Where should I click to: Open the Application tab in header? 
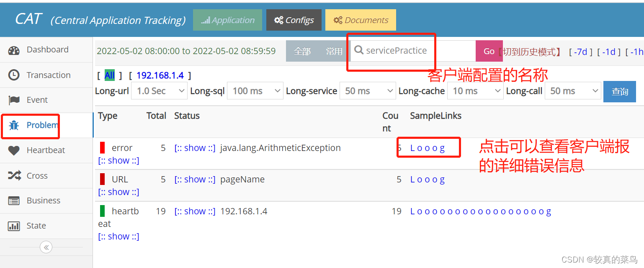227,20
